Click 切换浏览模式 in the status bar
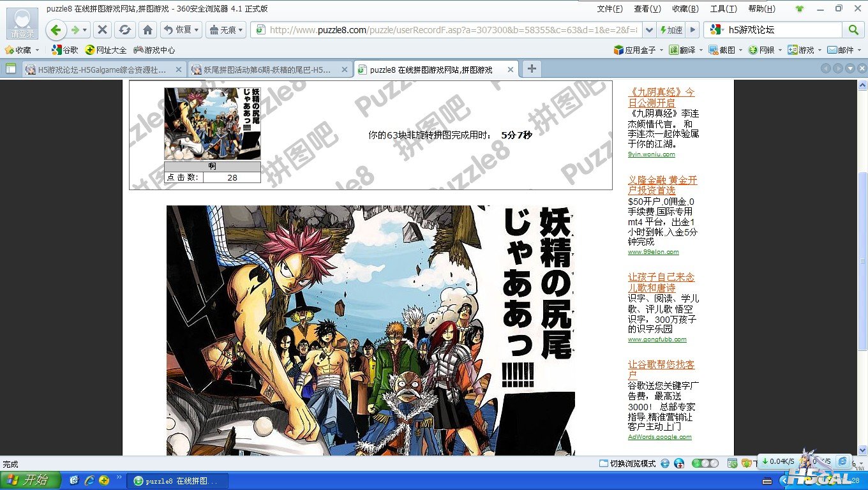Viewport: 868px width, 490px height. tap(627, 464)
